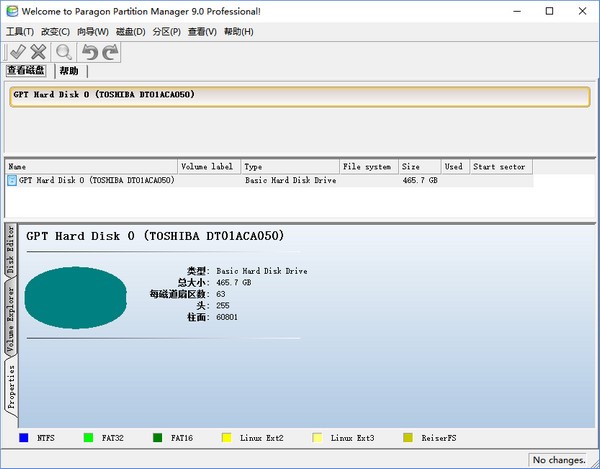Sort by the Size column header

point(419,167)
